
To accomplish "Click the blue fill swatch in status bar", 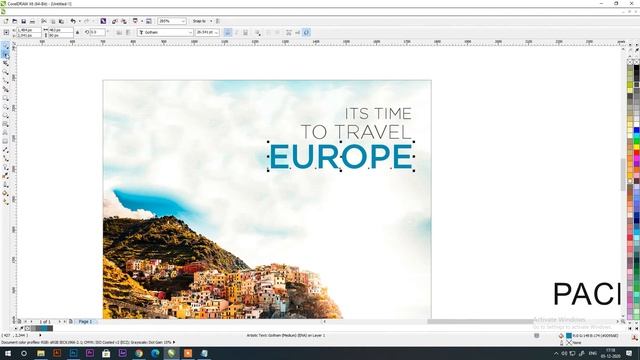I will click(x=569, y=336).
